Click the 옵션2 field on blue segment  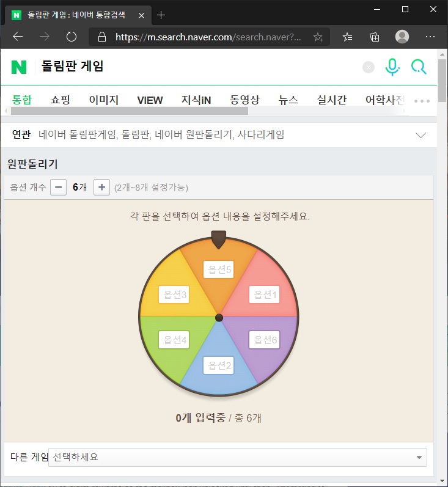click(x=218, y=365)
